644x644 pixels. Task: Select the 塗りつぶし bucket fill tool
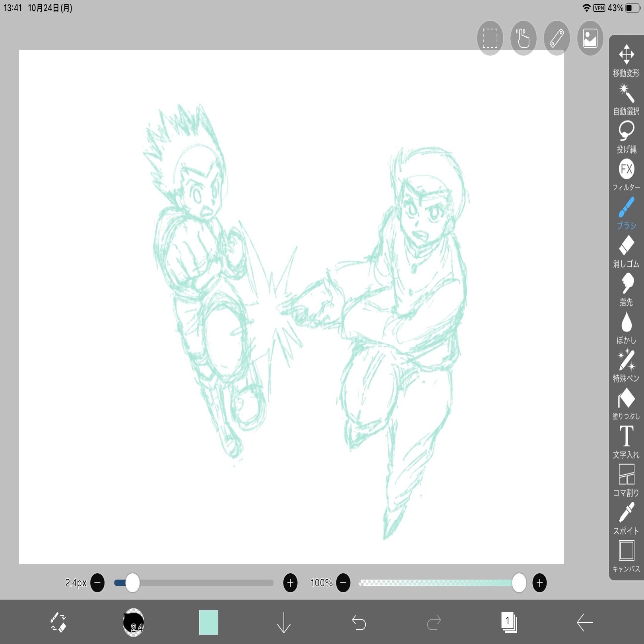click(x=626, y=404)
